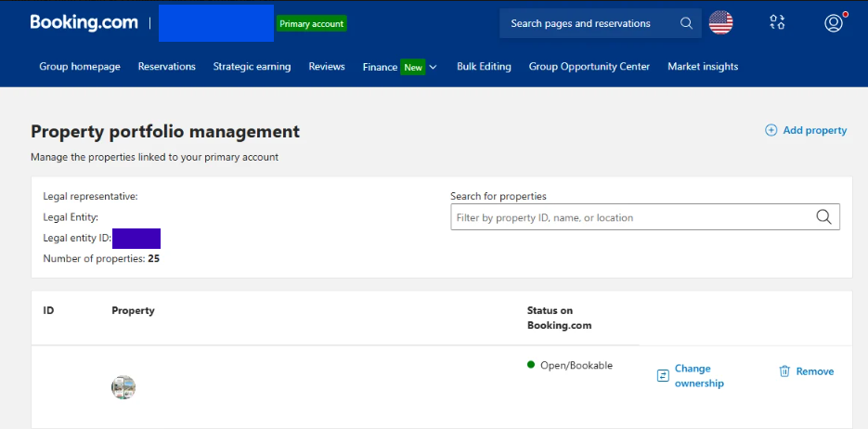The image size is (868, 429).
Task: Click the Search for properties label
Action: point(499,196)
